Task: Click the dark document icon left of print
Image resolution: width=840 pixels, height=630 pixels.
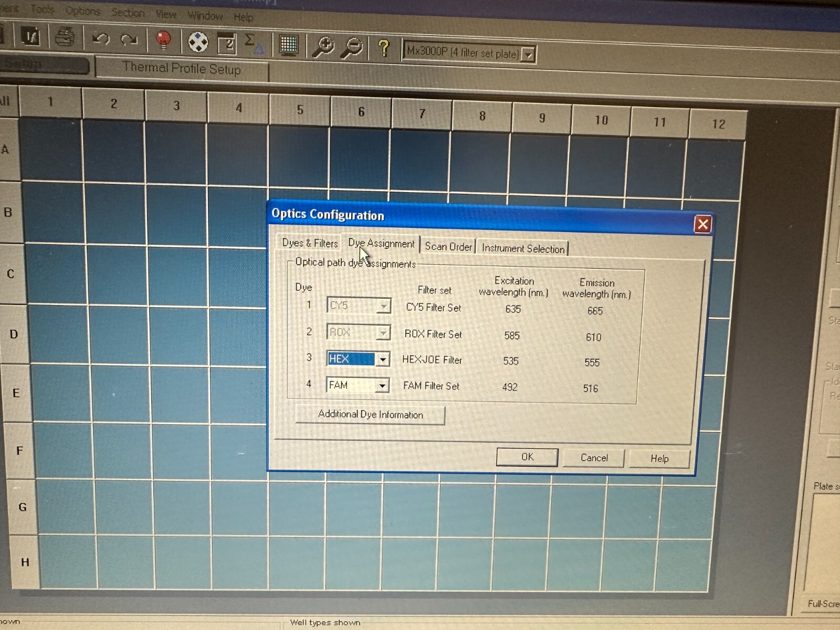Action: pos(30,36)
